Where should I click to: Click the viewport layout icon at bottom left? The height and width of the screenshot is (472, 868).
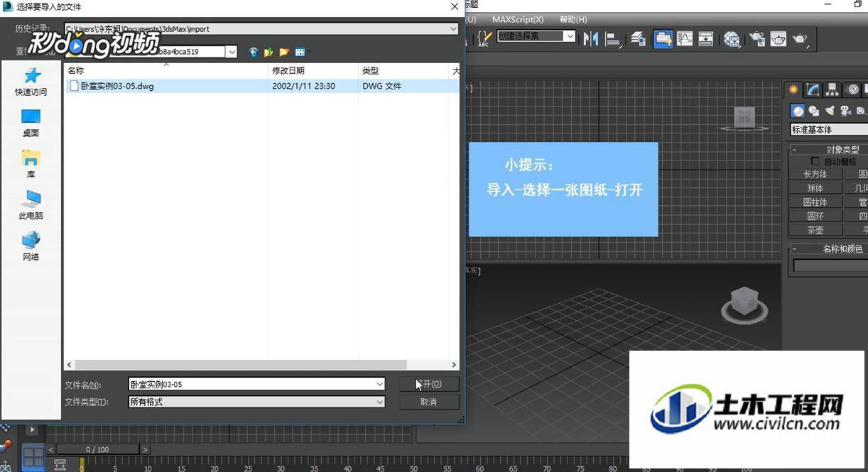(33, 456)
